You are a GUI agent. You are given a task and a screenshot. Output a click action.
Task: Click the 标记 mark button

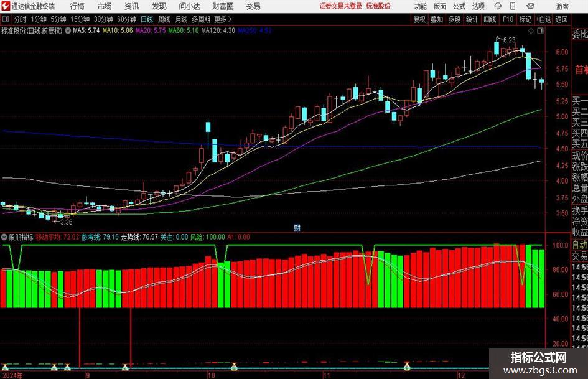[525, 19]
